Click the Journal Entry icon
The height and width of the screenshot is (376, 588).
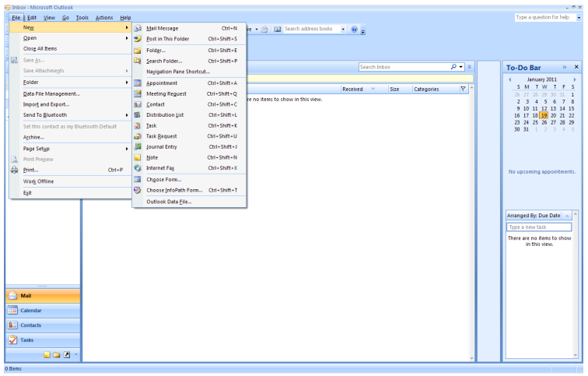click(x=138, y=146)
